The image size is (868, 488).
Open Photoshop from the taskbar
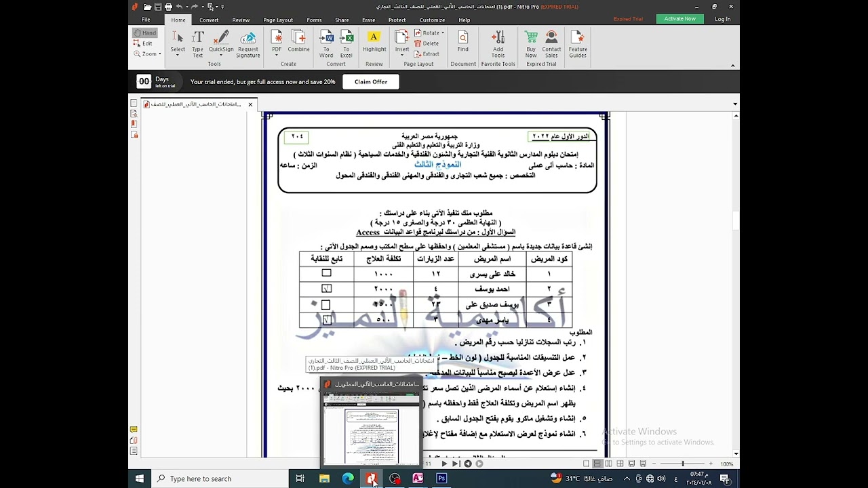(x=441, y=479)
